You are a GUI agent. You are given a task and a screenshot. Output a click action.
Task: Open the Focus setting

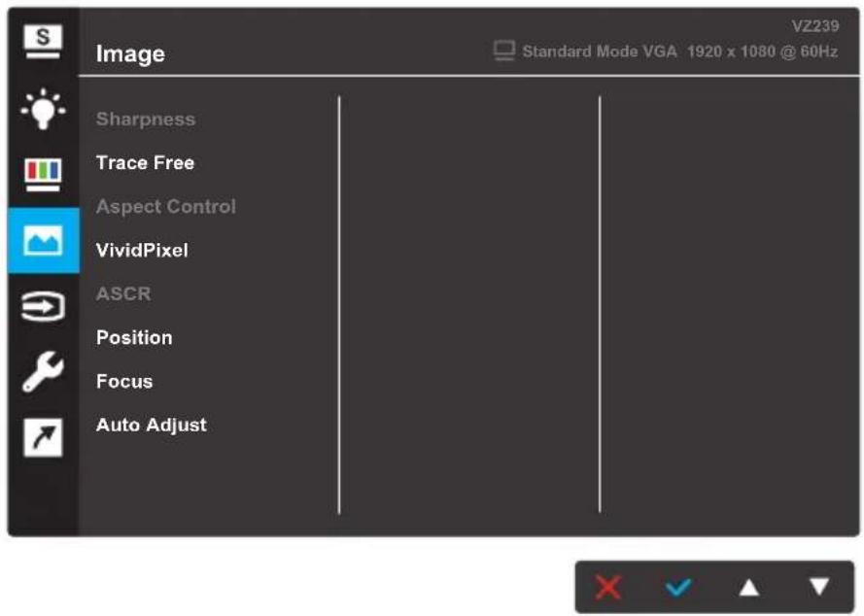point(124,381)
